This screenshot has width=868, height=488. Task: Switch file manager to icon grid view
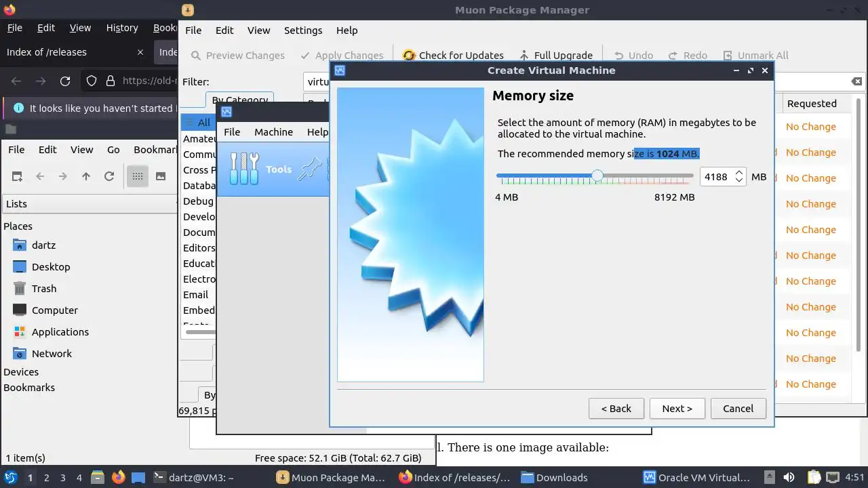point(138,176)
